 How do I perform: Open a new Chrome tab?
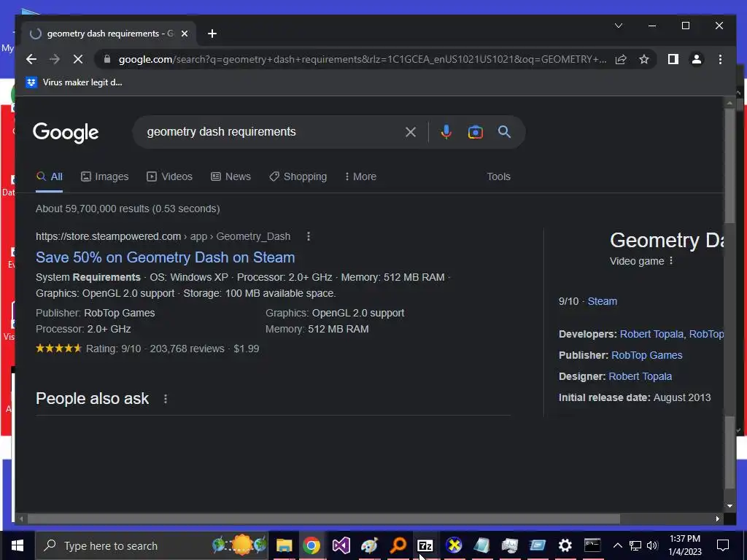tap(212, 34)
